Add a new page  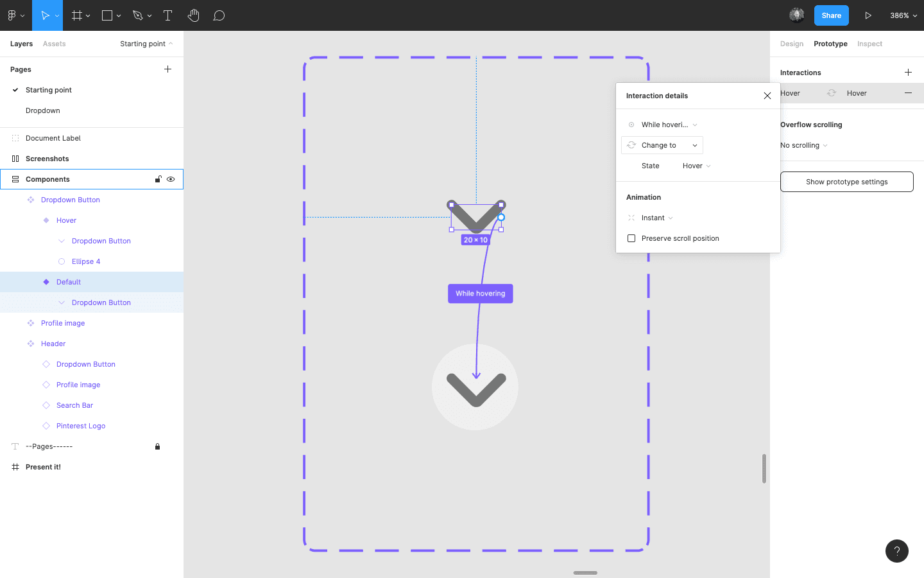point(167,69)
